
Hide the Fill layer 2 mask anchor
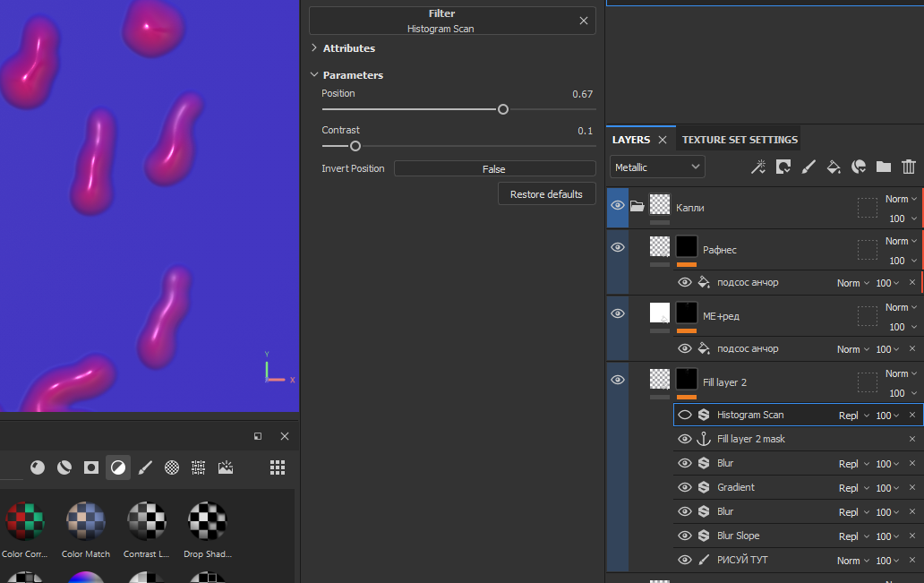684,439
